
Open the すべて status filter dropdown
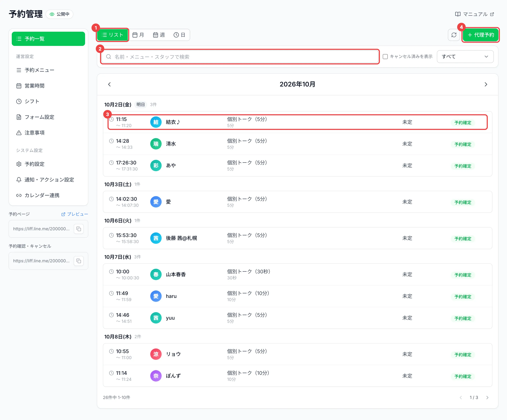465,56
